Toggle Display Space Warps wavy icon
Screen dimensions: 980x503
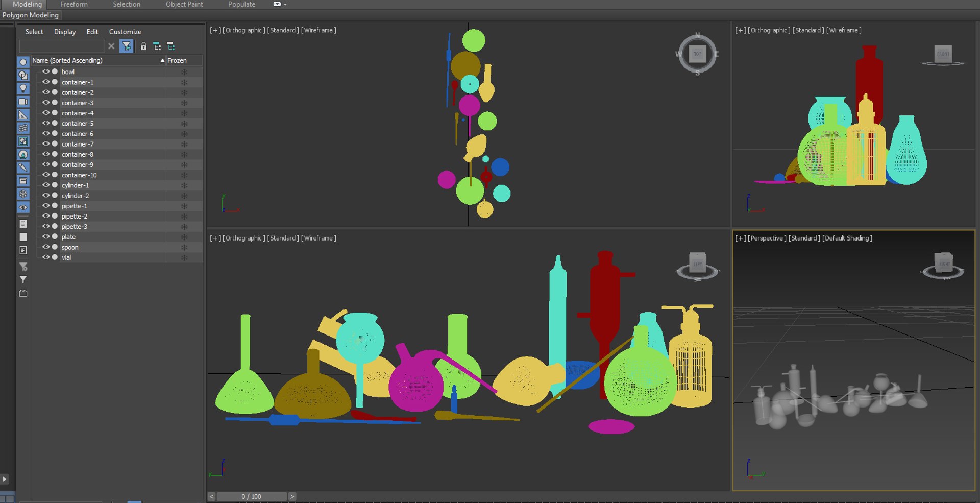pos(23,128)
